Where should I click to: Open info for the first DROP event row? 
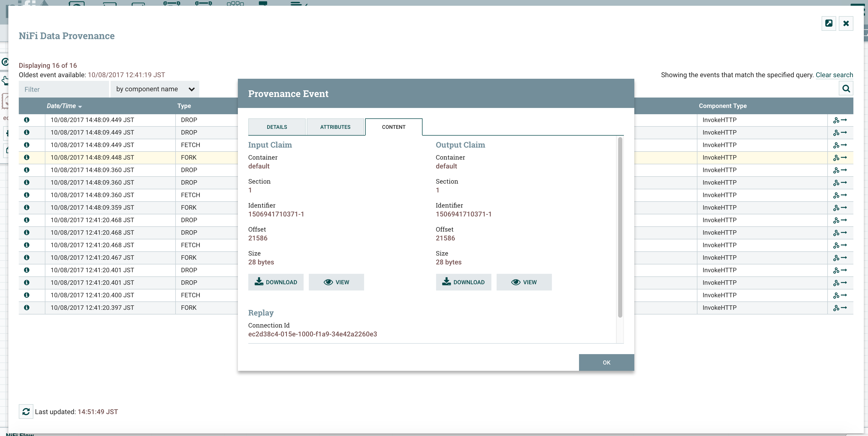pos(27,120)
